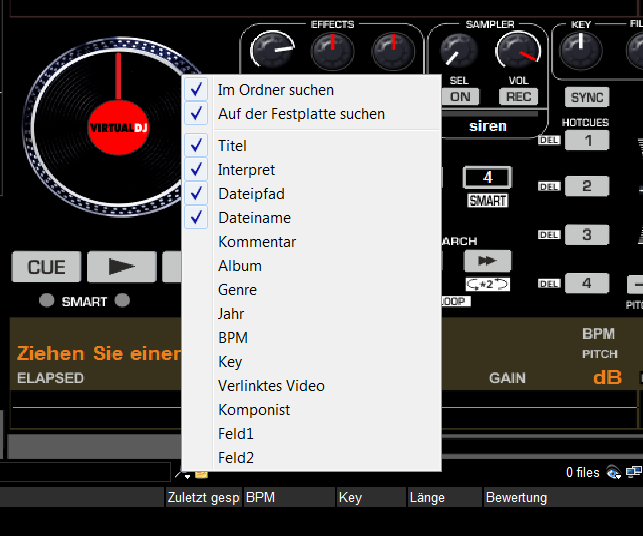The height and width of the screenshot is (536, 643).
Task: Uncheck 'Auf der Festplatte suchen' option
Action: point(311,114)
